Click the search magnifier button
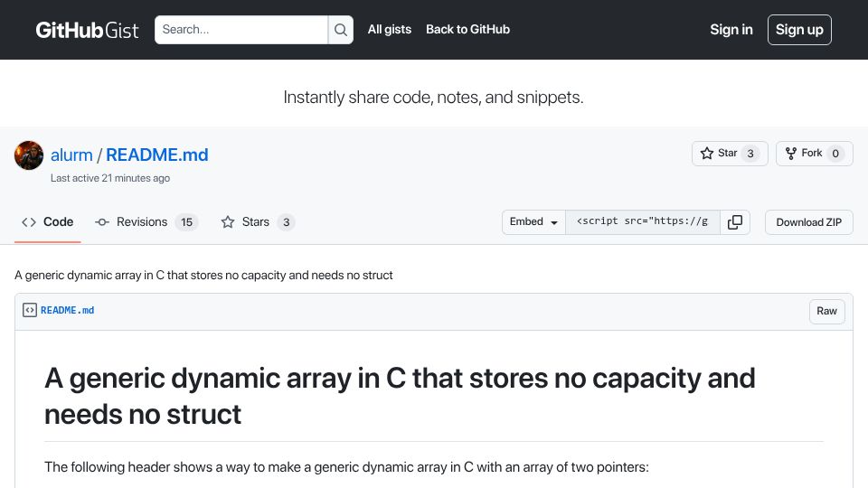The height and width of the screenshot is (488, 868). point(341,30)
